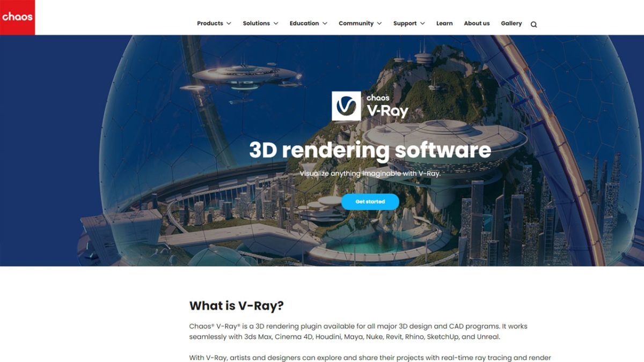Image resolution: width=644 pixels, height=362 pixels.
Task: Click the chaos logo
Action: click(17, 16)
